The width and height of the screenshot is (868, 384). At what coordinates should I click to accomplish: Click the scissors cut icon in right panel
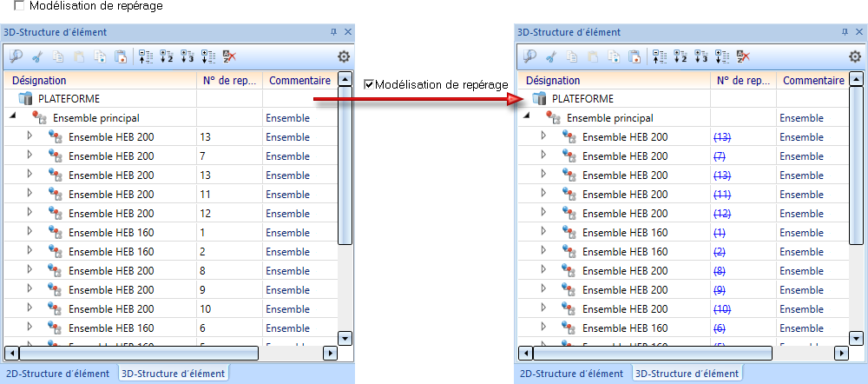pos(550,56)
